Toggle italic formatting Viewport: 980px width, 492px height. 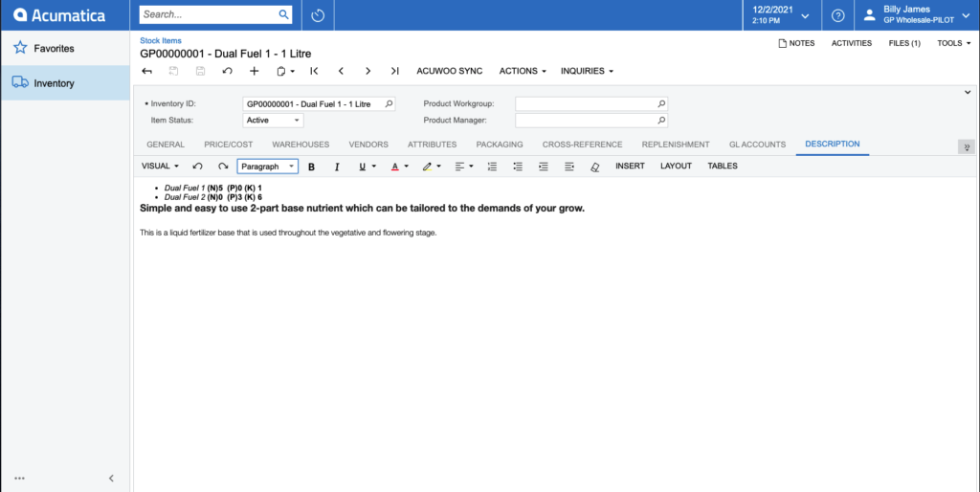[x=337, y=167]
